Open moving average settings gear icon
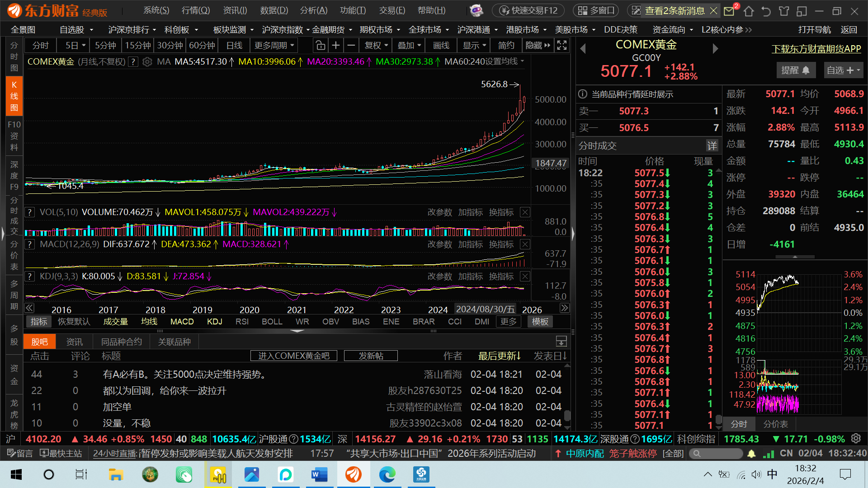 coord(147,62)
